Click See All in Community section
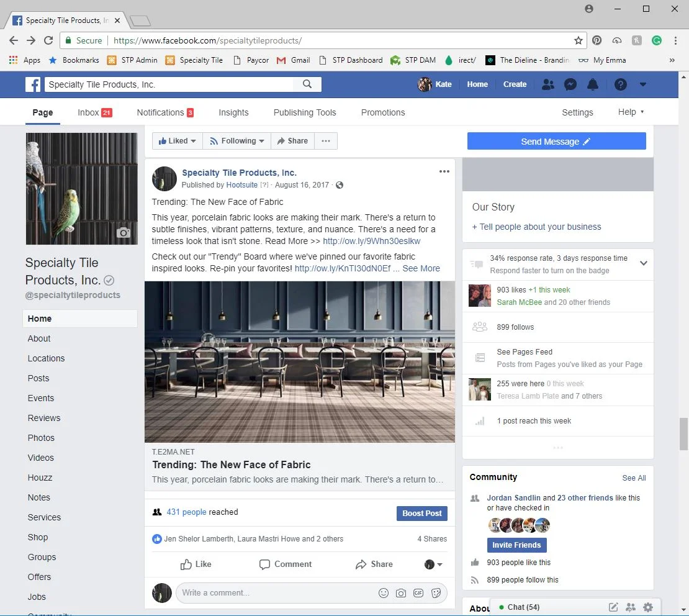 coord(634,478)
